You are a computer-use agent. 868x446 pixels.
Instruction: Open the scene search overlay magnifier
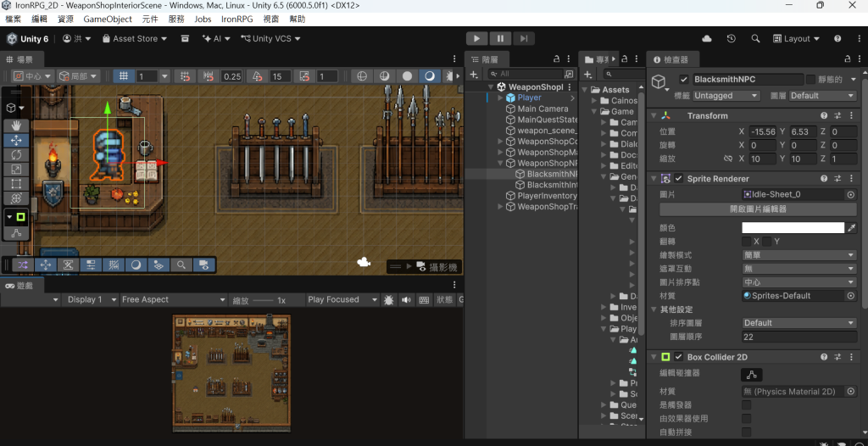point(181,265)
